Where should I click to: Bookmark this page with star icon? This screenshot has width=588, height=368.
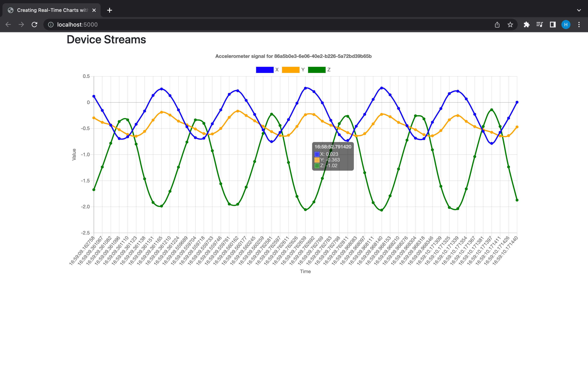(x=510, y=25)
